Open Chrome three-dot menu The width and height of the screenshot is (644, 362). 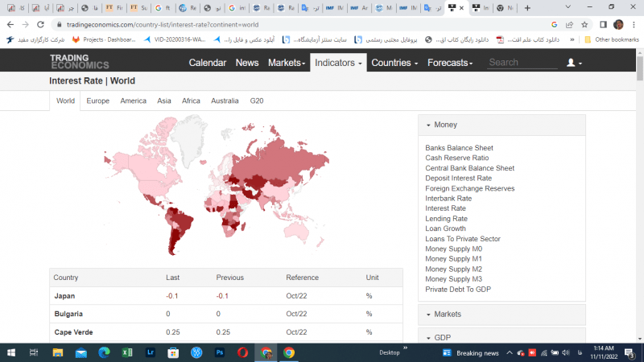click(x=634, y=25)
